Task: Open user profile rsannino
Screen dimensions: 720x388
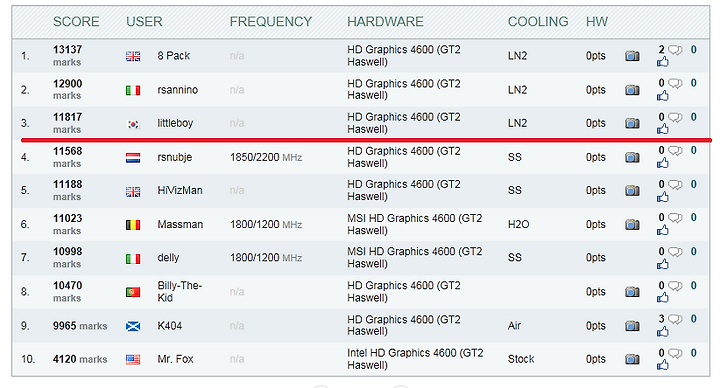Action: pyautogui.click(x=178, y=90)
